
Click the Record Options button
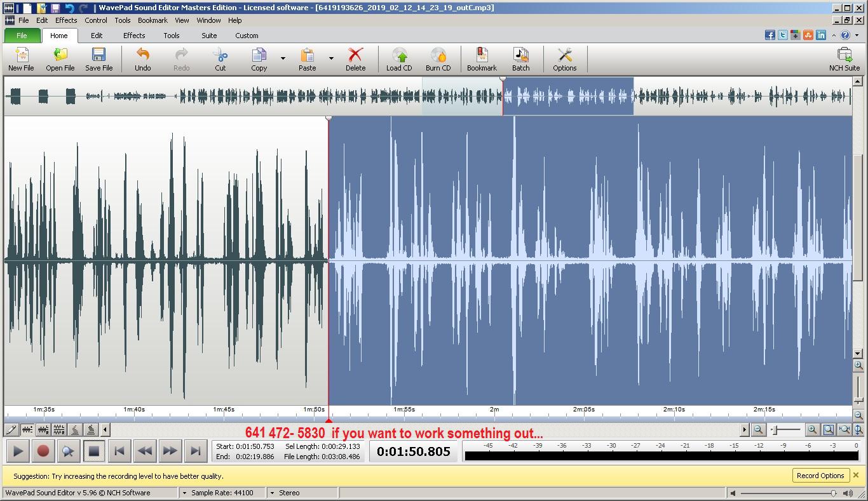pyautogui.click(x=820, y=476)
